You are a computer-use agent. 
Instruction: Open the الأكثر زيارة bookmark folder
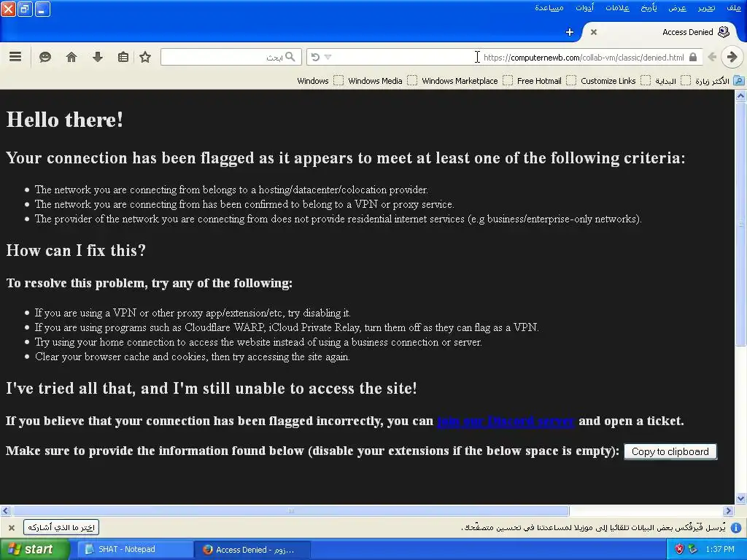(719, 81)
